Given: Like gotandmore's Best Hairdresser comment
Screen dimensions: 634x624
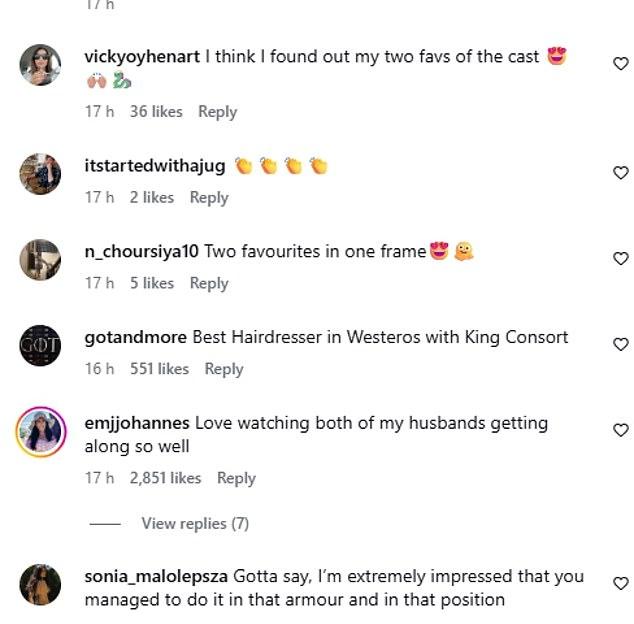Looking at the screenshot, I should tap(621, 344).
